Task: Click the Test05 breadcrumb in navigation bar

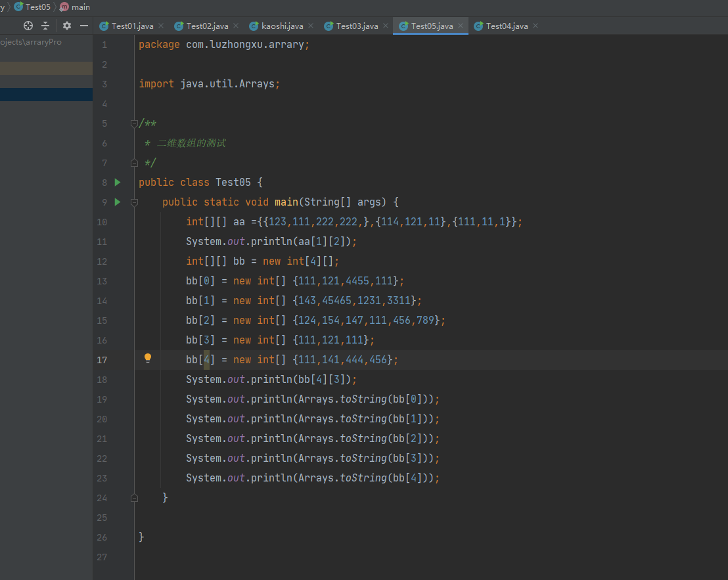Action: click(38, 7)
